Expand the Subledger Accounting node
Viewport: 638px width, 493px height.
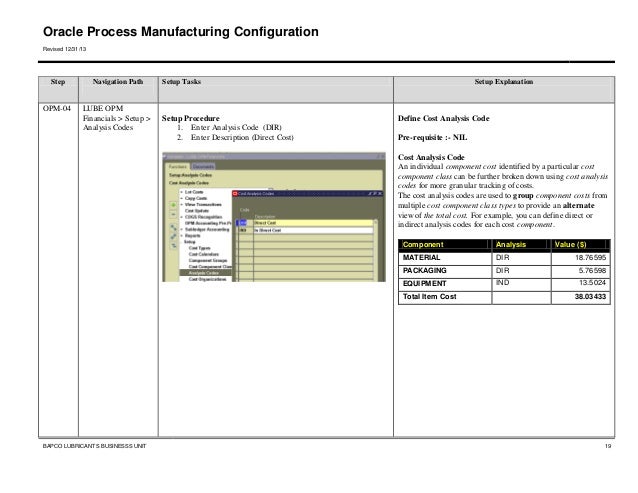181,229
